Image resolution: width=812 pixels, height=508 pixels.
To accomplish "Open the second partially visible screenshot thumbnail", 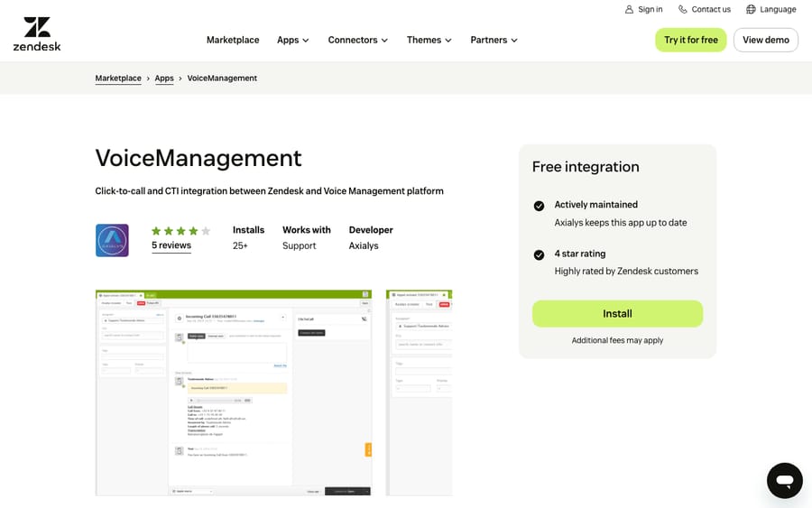I will [419, 393].
